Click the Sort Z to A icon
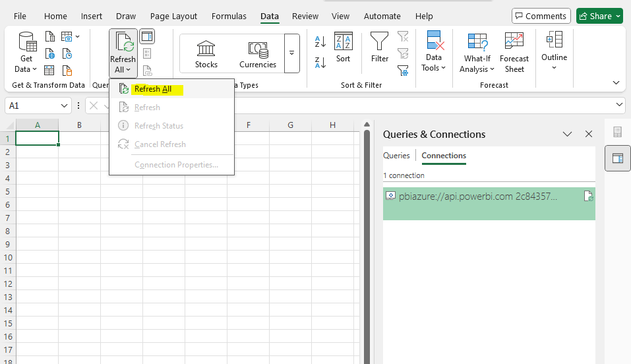631x364 pixels. pyautogui.click(x=320, y=63)
